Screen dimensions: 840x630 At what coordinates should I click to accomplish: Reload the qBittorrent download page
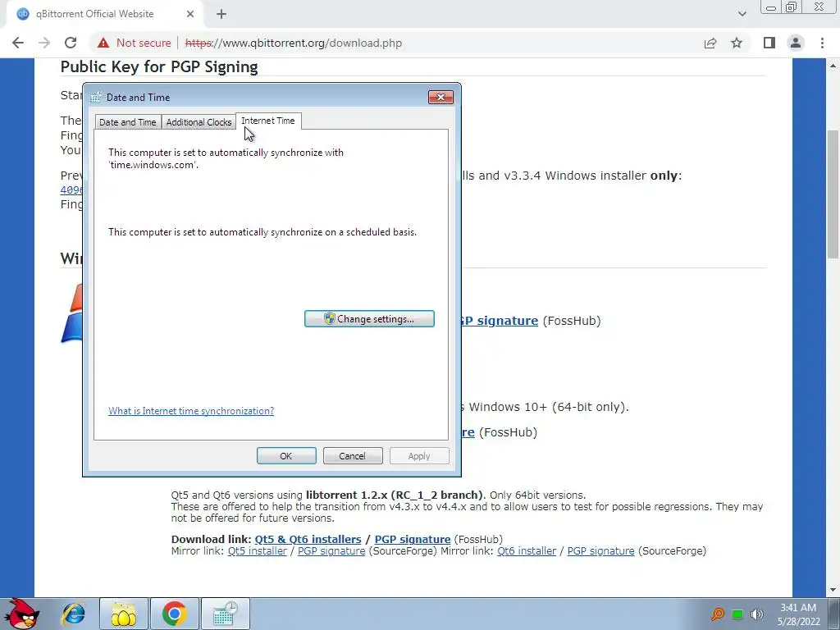pos(71,43)
